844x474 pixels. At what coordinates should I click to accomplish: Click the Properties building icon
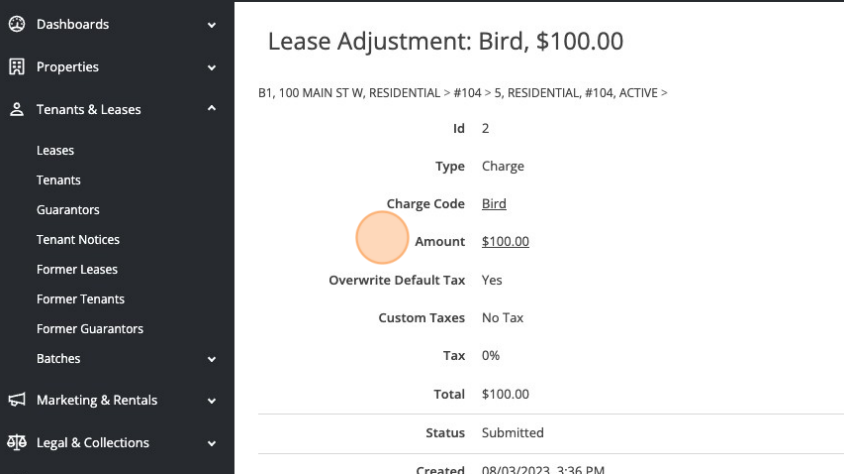coord(17,67)
